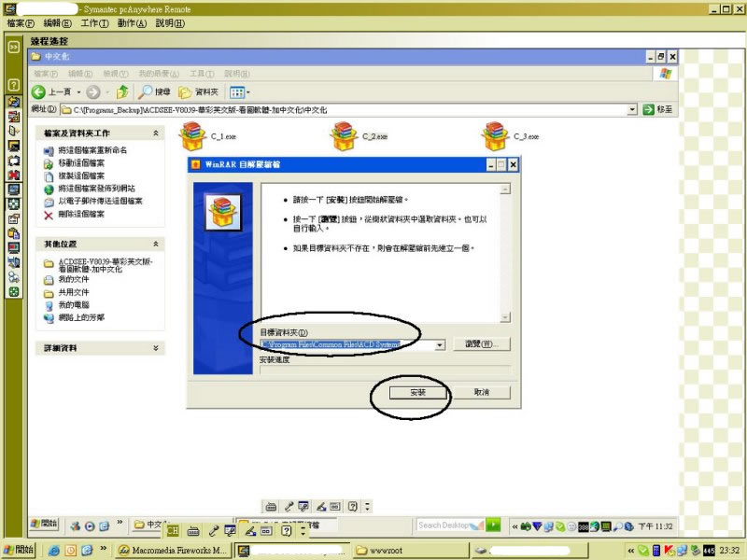Click the red X 刪除這個檔案 link
747x560 pixels.
pos(49,214)
